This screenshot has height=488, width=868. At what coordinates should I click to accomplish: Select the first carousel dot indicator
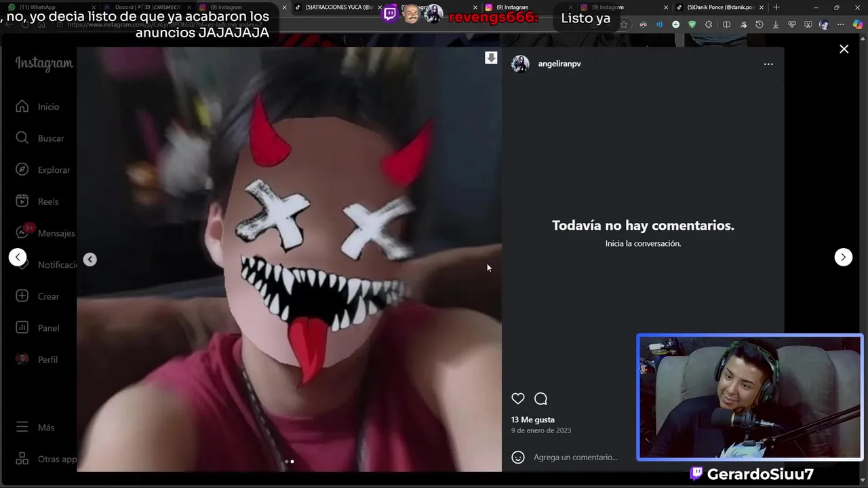pos(286,462)
